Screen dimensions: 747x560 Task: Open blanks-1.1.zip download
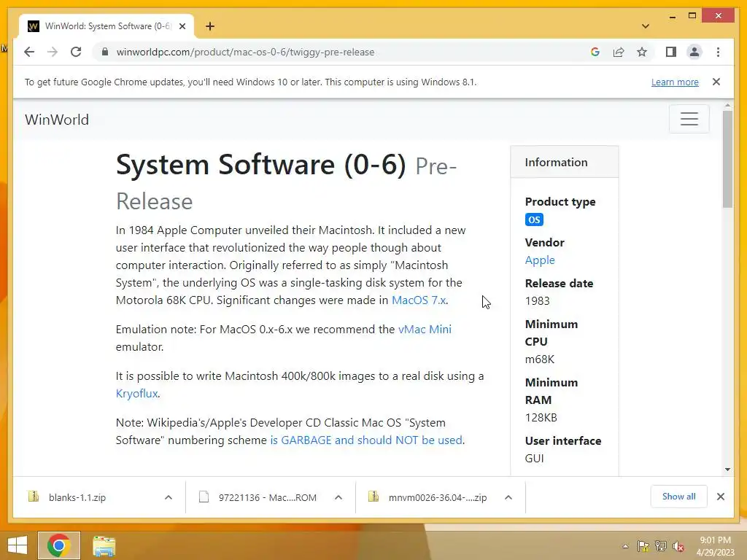pos(77,497)
